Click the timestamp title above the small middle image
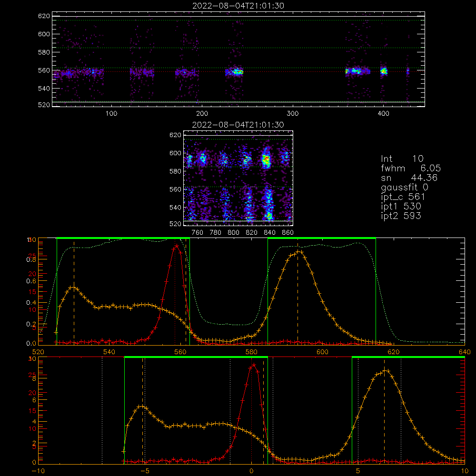The height and width of the screenshot is (476, 476). click(x=238, y=125)
